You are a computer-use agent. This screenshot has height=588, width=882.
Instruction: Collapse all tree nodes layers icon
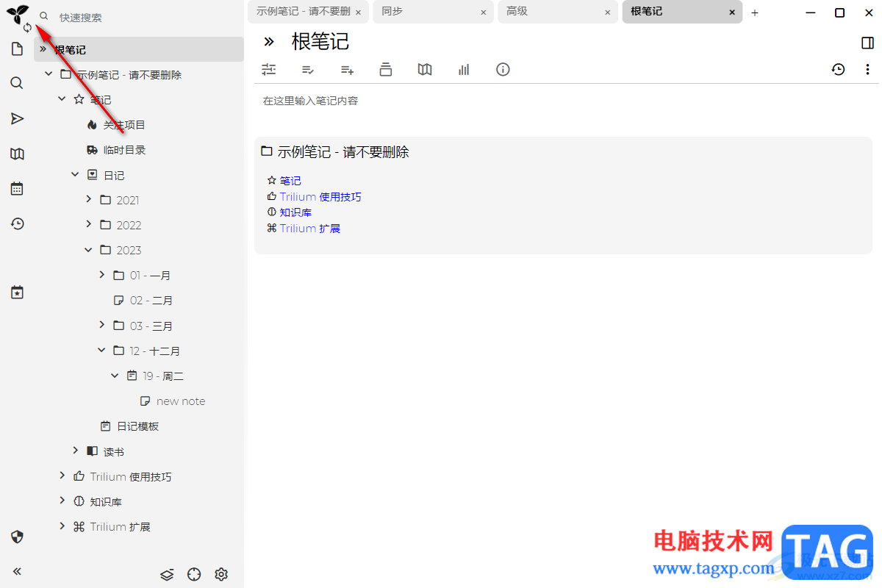(167, 575)
